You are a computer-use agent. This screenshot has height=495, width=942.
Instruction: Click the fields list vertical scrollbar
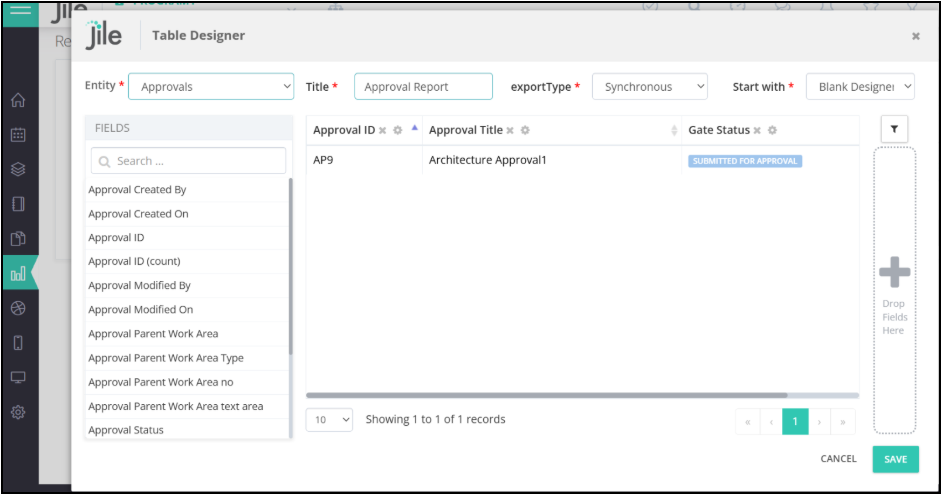[291, 266]
